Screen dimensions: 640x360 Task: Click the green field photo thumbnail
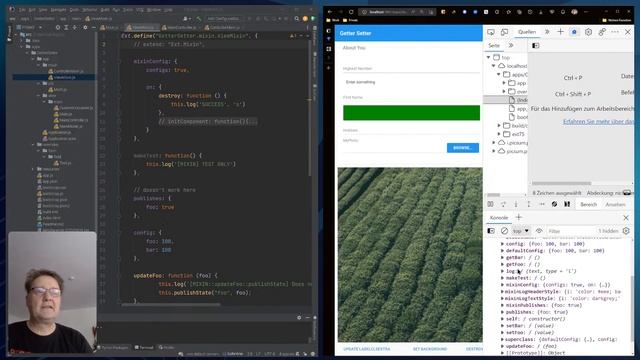pyautogui.click(x=410, y=255)
